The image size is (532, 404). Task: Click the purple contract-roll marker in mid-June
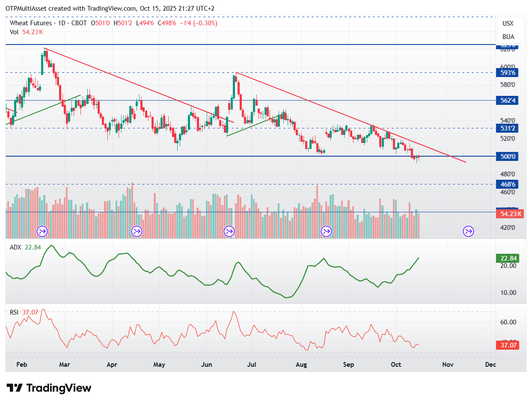[x=229, y=232]
